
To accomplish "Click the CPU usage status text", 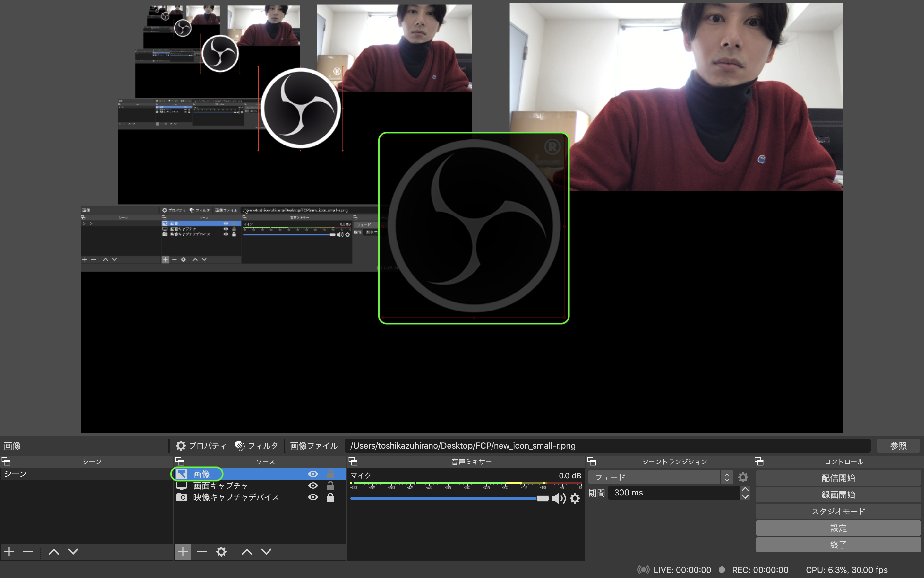I will (846, 570).
